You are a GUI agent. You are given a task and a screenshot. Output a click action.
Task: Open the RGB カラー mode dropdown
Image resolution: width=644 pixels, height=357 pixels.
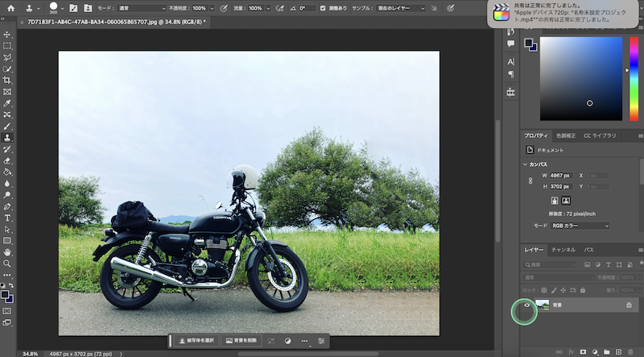580,226
